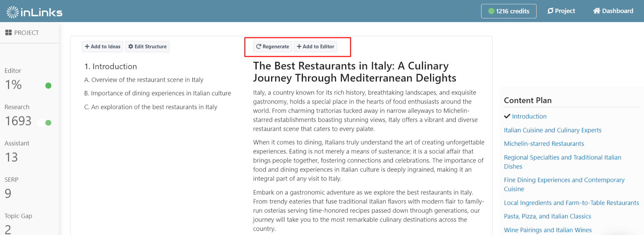
Task: Click the Regenerate circular arrow icon
Action: tap(259, 46)
